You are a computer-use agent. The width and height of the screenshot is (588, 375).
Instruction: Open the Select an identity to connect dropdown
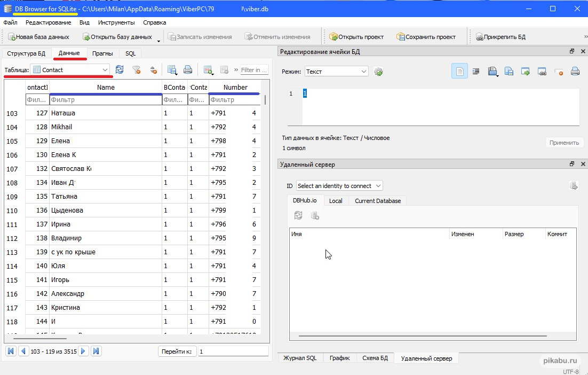point(339,186)
